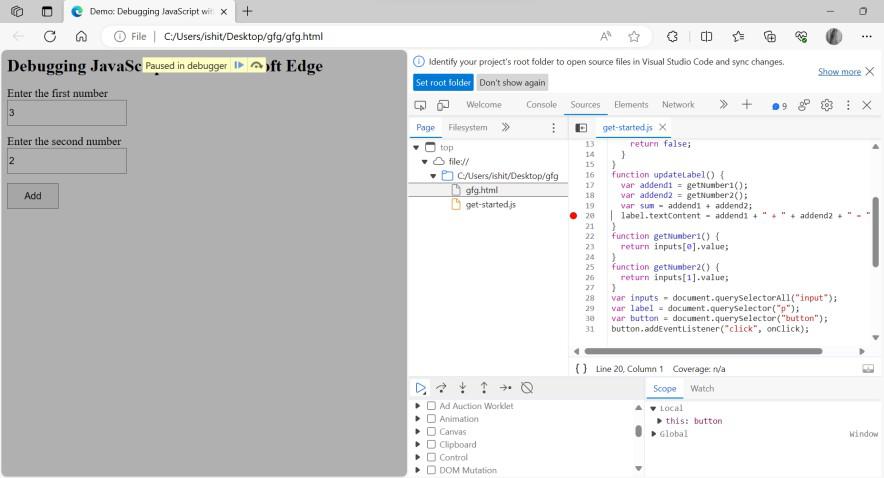Toggle Control event breakpoint checkbox
The height and width of the screenshot is (478, 884).
[x=431, y=457]
